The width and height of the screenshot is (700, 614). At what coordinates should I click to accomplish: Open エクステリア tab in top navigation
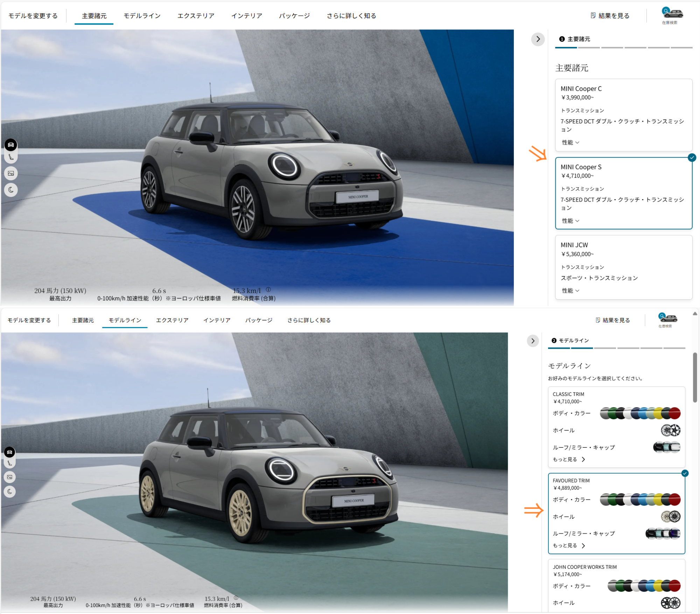tap(196, 16)
